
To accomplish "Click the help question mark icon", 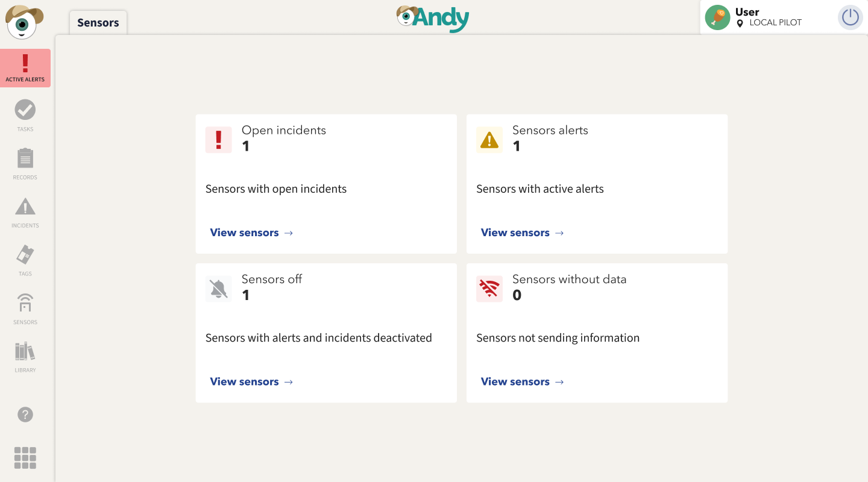I will coord(25,415).
